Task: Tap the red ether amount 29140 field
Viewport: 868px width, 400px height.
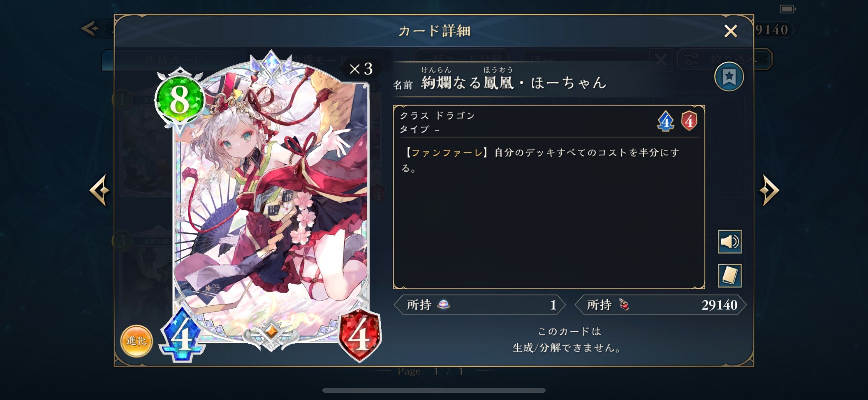Action: [660, 305]
